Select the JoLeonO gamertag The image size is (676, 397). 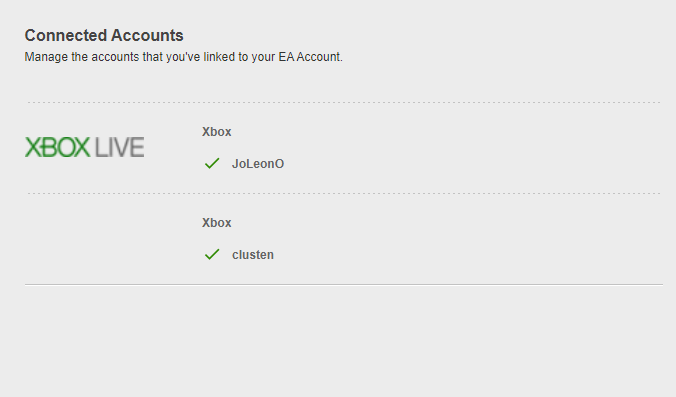pyautogui.click(x=258, y=164)
